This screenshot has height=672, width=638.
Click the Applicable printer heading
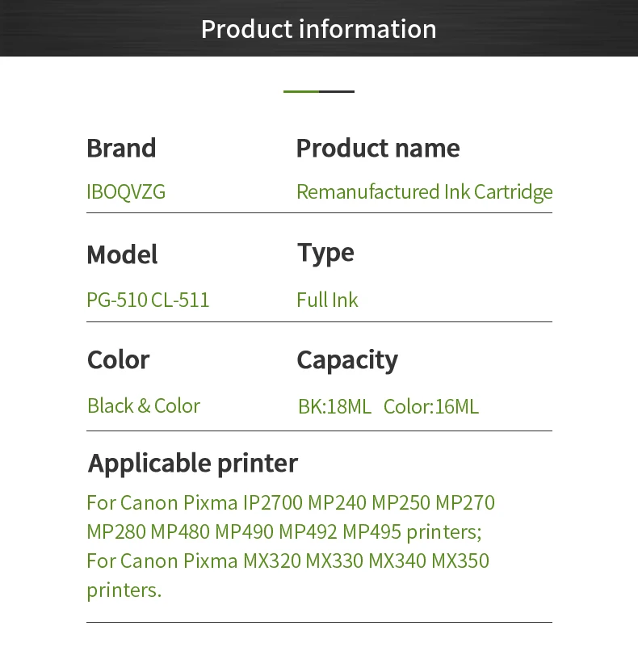193,464
